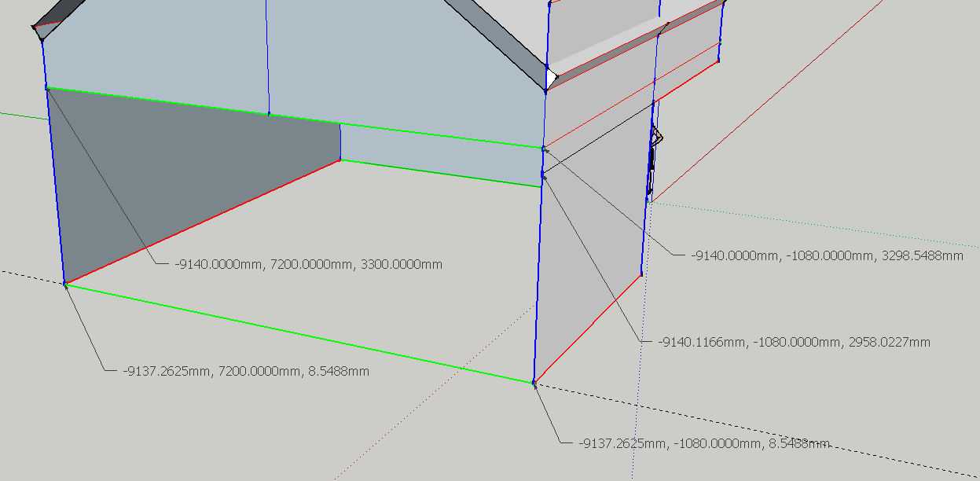
Task: Click the bottom-left corner vertex of the dark wall
Action: pyautogui.click(x=65, y=285)
